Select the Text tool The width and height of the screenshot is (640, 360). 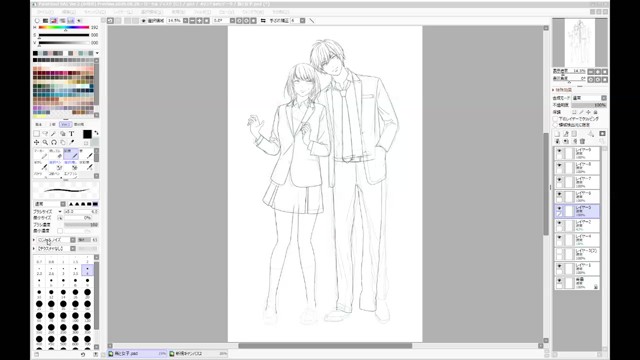pos(71,133)
